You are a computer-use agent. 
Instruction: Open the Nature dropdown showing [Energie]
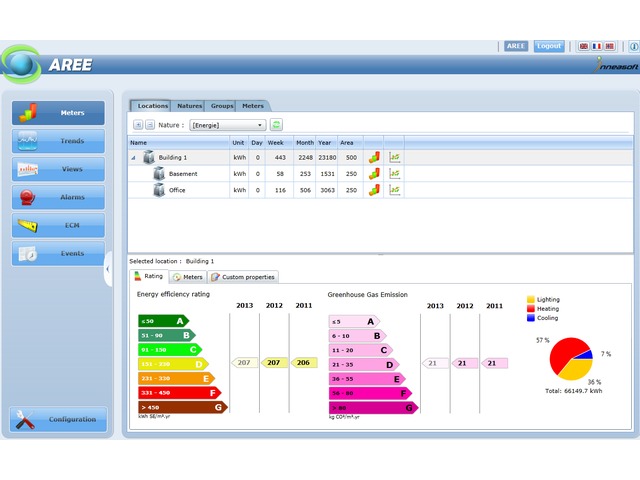pyautogui.click(x=228, y=125)
